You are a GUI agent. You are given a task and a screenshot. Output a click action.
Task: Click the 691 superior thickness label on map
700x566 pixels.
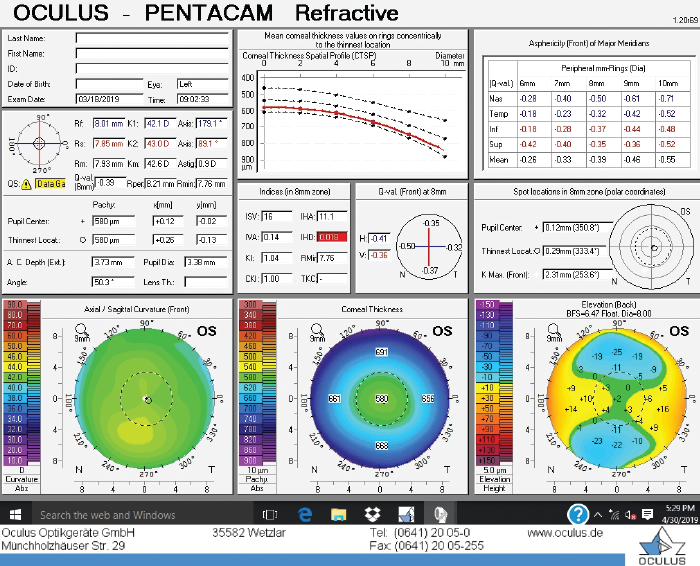tap(381, 352)
